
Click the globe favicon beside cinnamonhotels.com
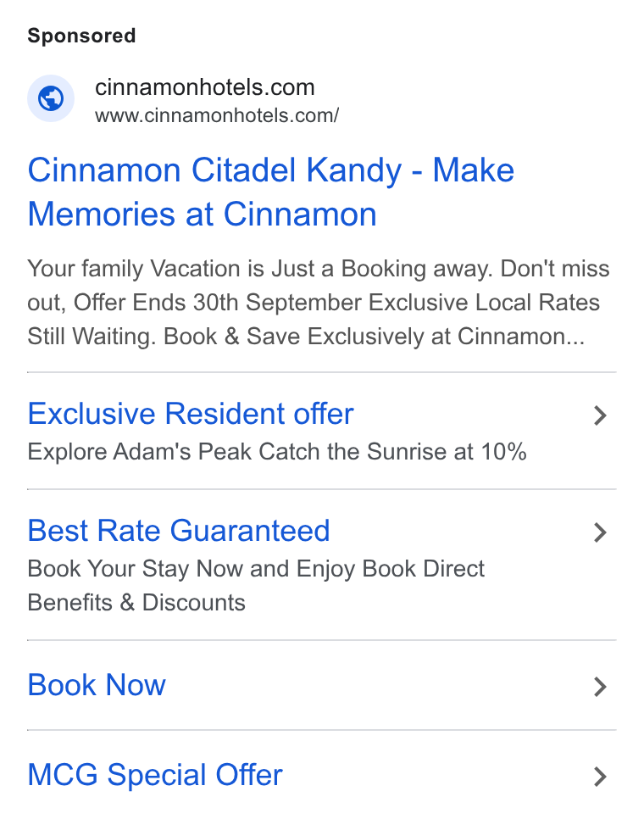tap(51, 98)
